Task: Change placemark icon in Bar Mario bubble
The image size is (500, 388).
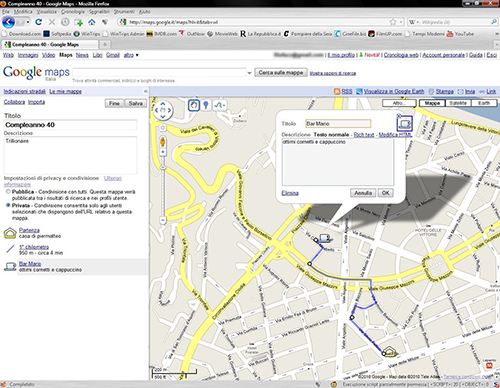Action: 404,124
